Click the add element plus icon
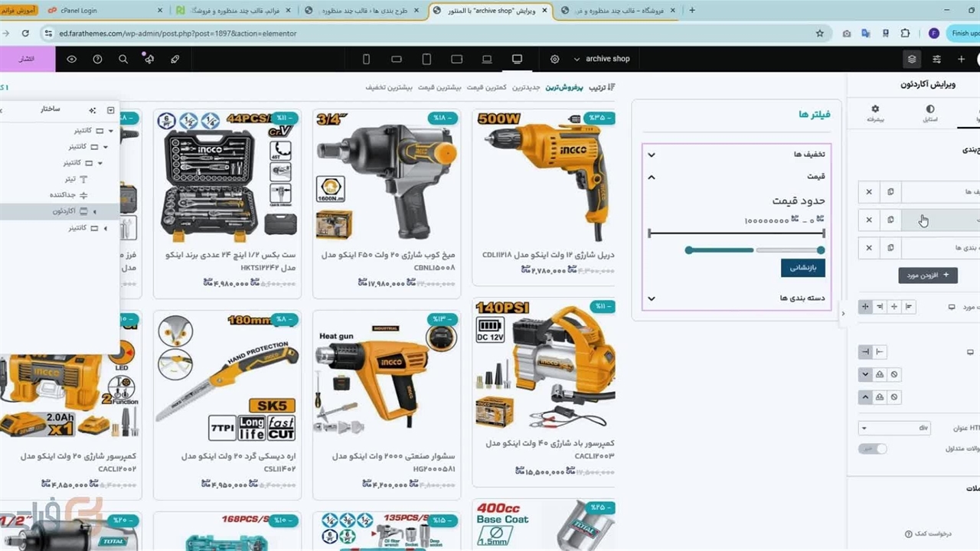 click(x=962, y=59)
